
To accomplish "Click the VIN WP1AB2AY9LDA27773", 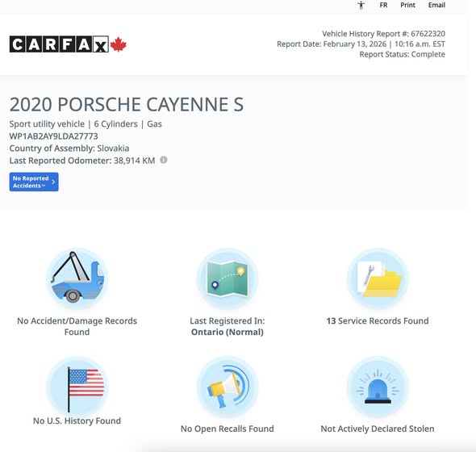I will [53, 136].
